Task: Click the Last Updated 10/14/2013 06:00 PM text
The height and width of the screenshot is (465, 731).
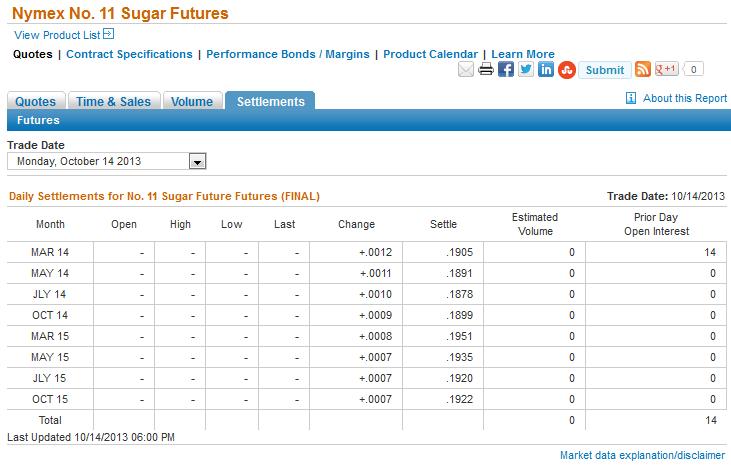Action: coord(91,437)
